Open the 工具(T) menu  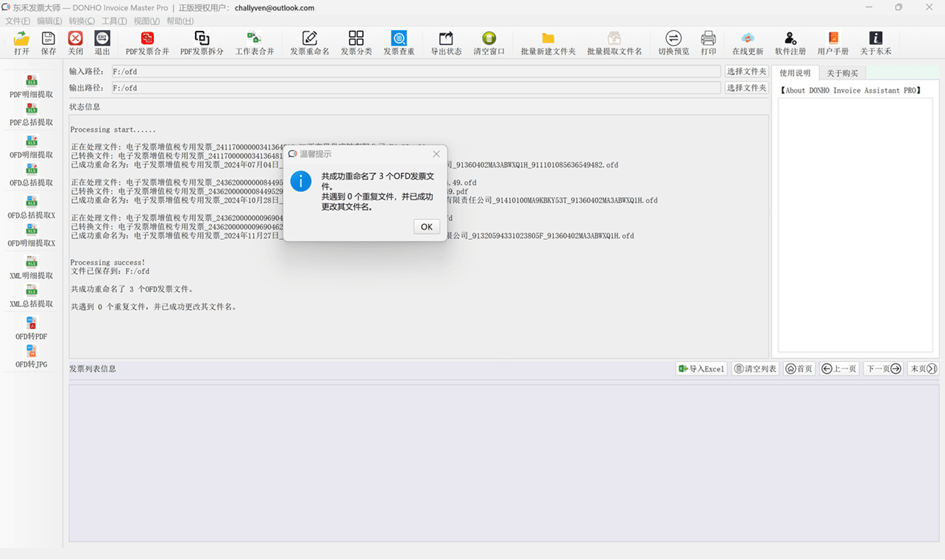[114, 21]
